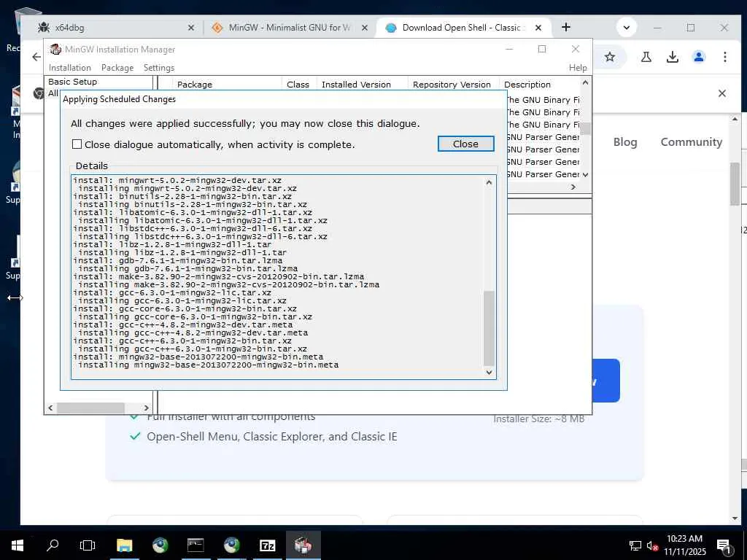Click left pane horizontal scrollbar thumb
Screen dimensions: 747x560
[90, 408]
